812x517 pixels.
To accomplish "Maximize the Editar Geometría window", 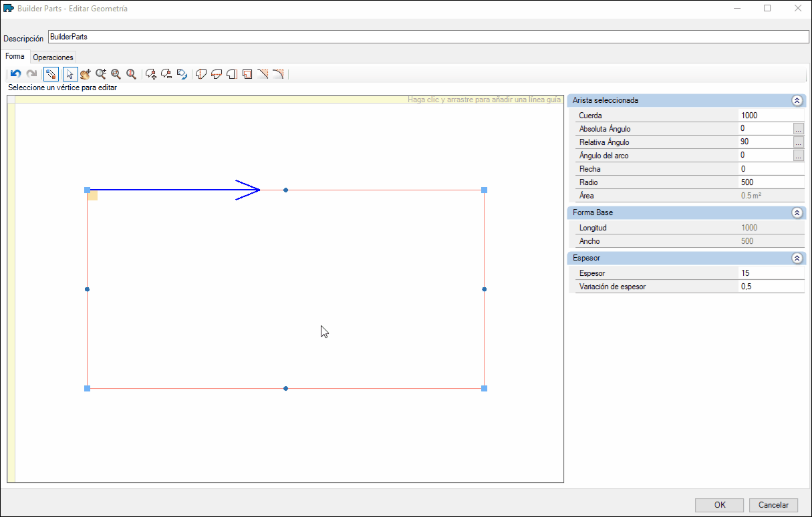I will tap(767, 9).
